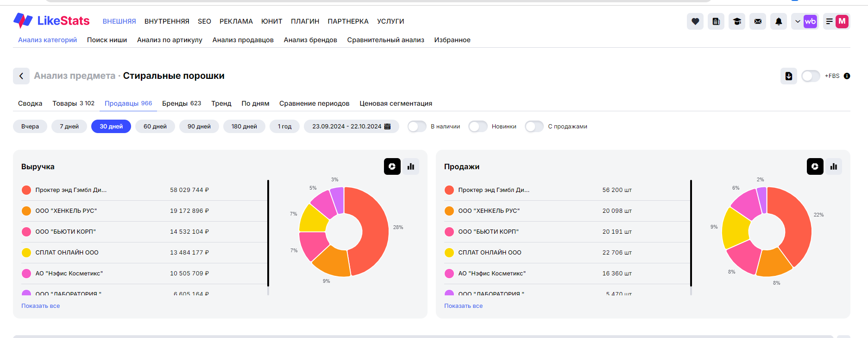The width and height of the screenshot is (868, 338).
Task: Toggle the С продажами switch
Action: pyautogui.click(x=534, y=126)
